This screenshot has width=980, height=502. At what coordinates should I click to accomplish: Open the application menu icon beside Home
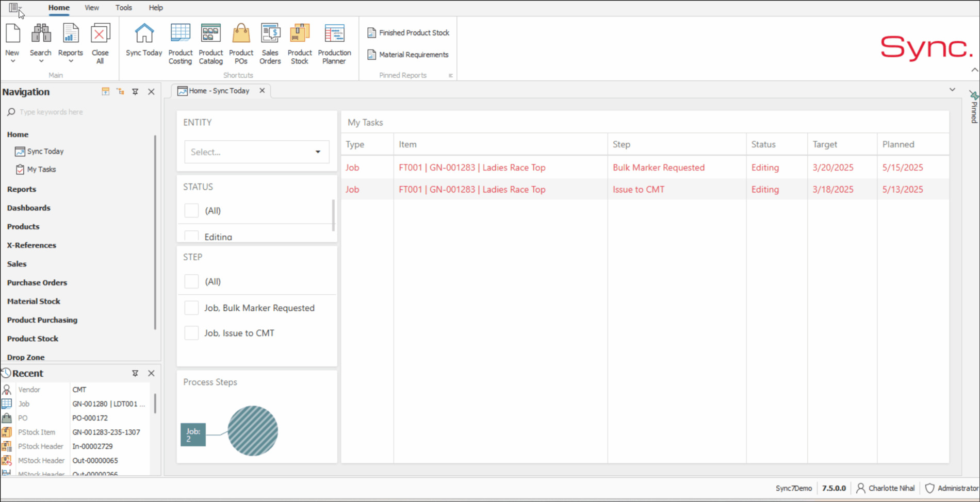pyautogui.click(x=13, y=8)
